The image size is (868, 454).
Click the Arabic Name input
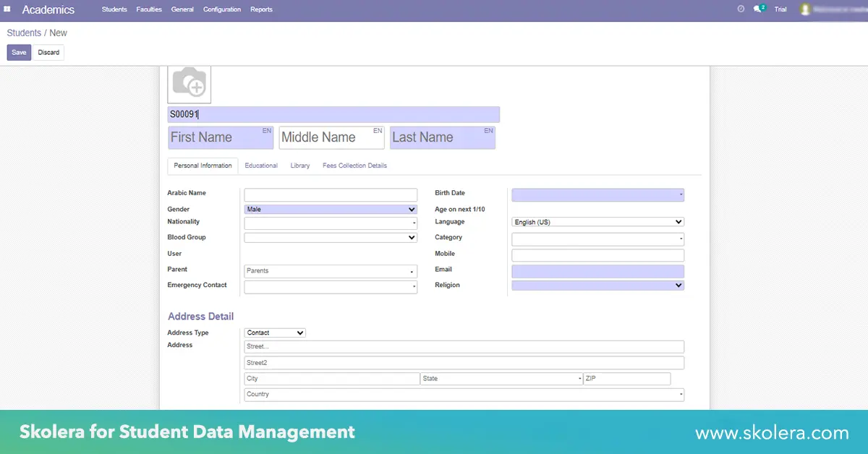point(331,194)
